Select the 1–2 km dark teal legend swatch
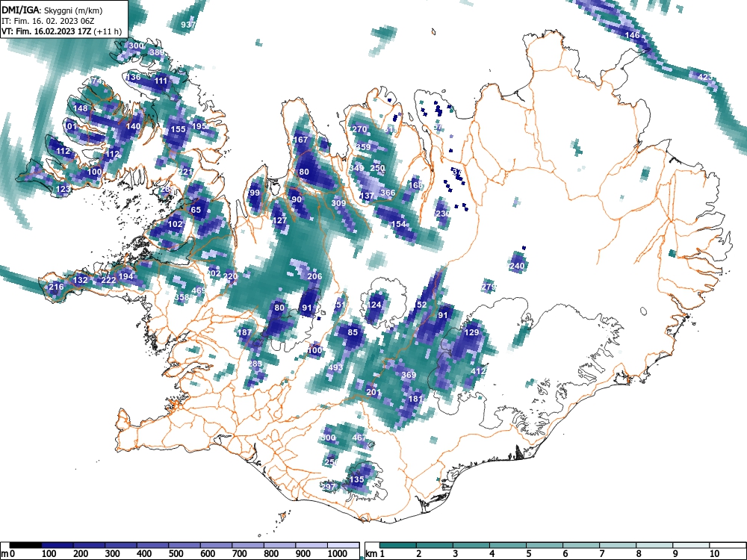747x560 pixels. 398,545
